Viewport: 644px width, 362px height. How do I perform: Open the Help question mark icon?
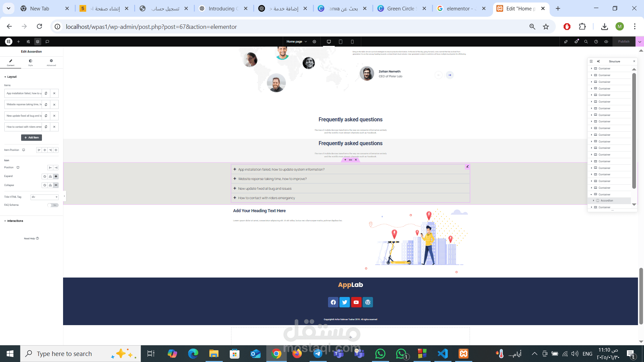[596, 42]
